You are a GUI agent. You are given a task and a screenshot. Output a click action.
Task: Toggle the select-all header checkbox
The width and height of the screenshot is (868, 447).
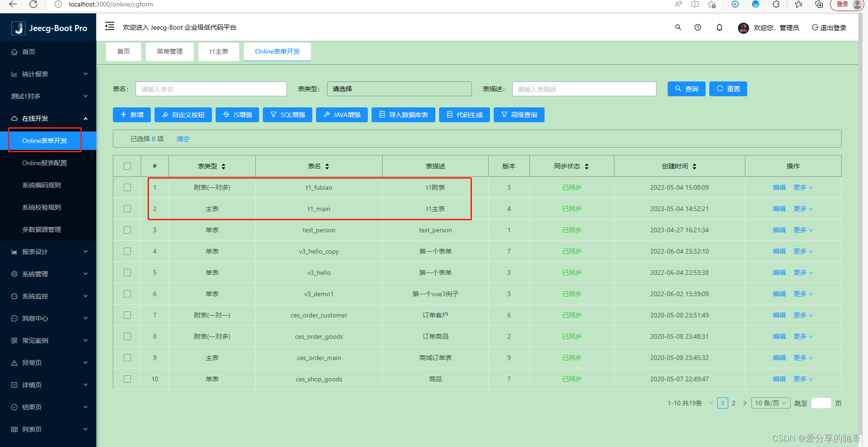(127, 166)
